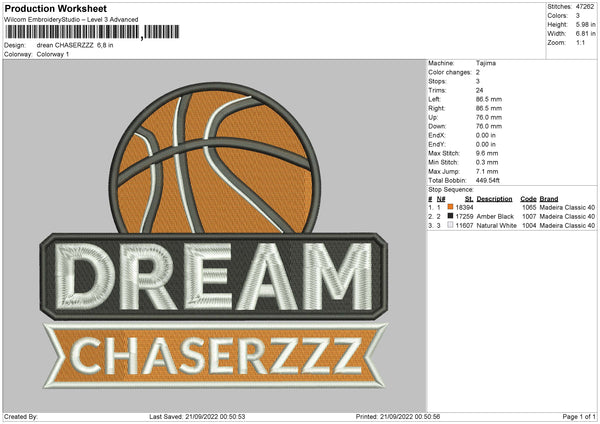Click the Max Stitch value 9.6 mm
Image resolution: width=600 pixels, height=424 pixels.
[x=487, y=153]
